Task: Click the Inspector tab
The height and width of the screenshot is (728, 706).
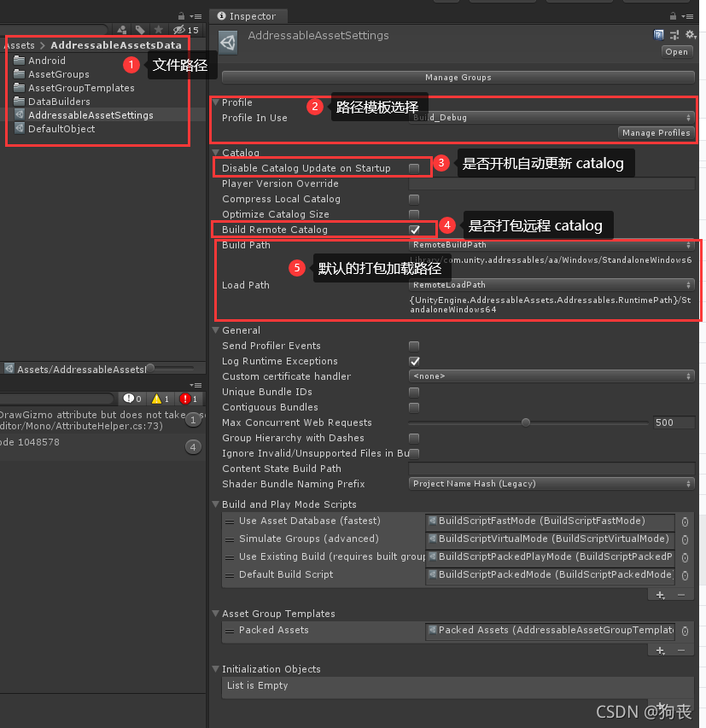Action: pyautogui.click(x=248, y=16)
